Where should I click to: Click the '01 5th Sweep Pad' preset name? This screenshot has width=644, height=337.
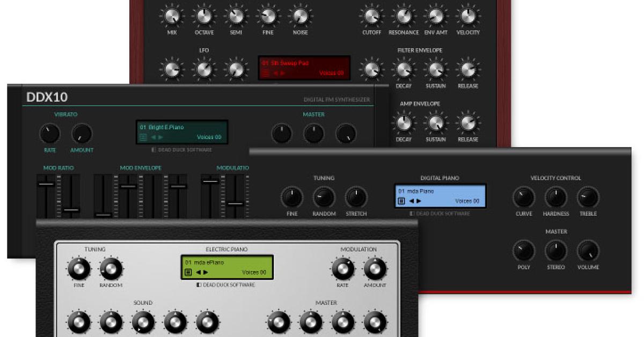[x=286, y=63]
